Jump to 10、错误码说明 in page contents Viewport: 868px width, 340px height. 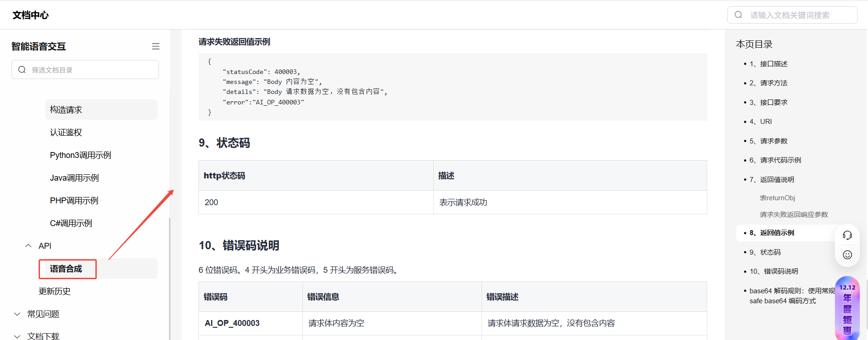(774, 271)
